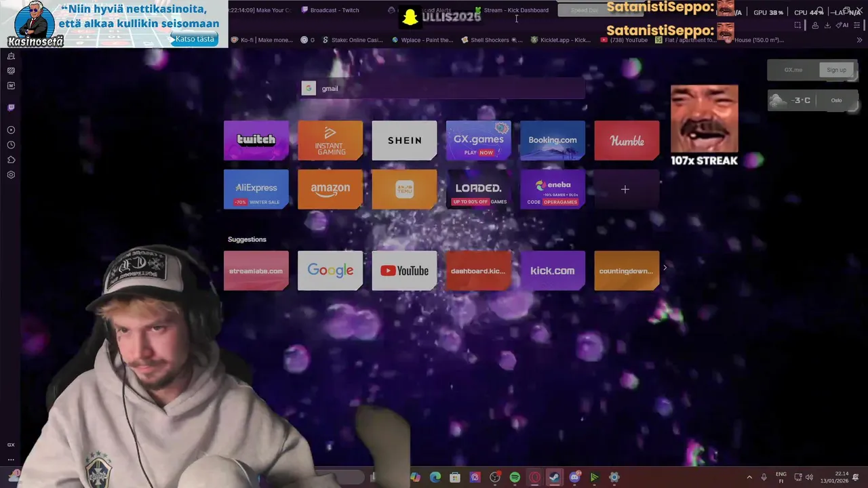Click the Google icon in the search box
The image size is (868, 488).
309,89
